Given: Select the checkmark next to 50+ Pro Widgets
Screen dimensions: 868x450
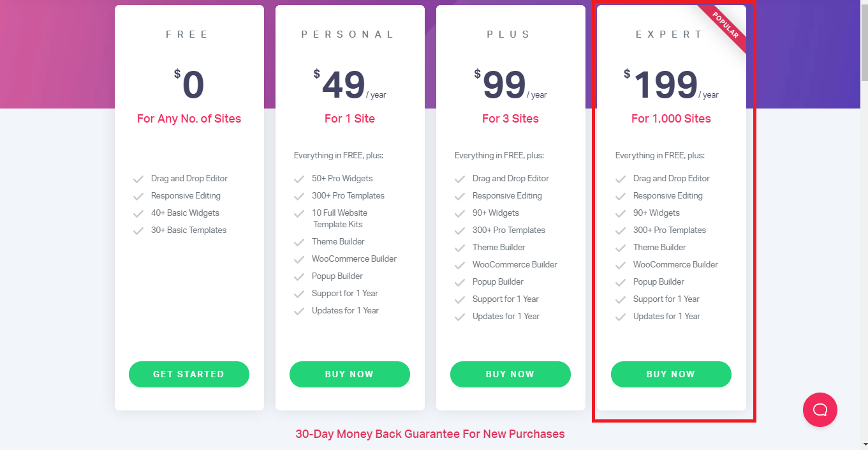Looking at the screenshot, I should 299,178.
